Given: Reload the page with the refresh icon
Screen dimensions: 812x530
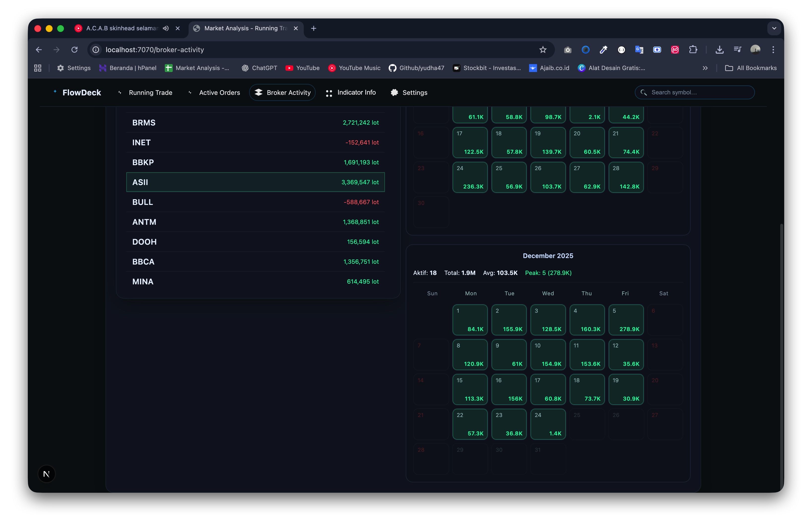Looking at the screenshot, I should (74, 50).
